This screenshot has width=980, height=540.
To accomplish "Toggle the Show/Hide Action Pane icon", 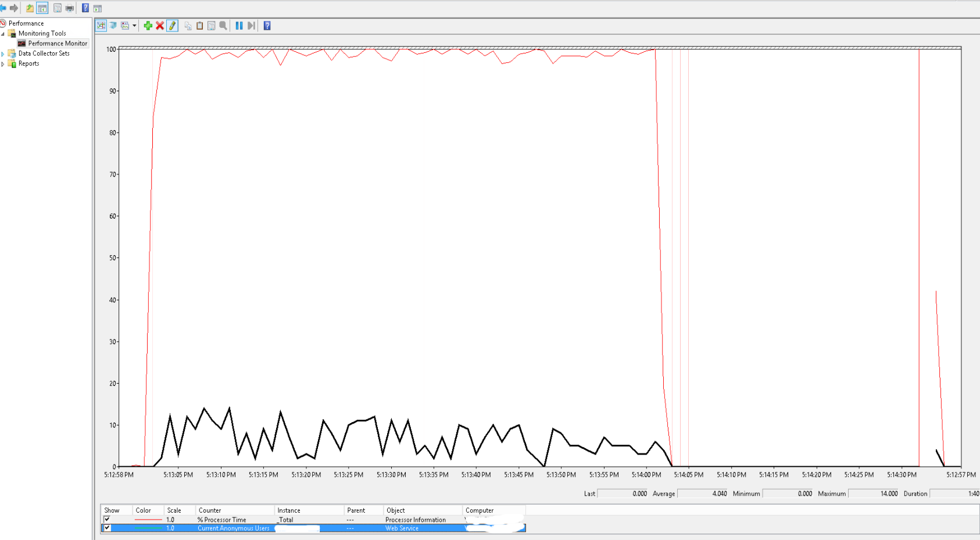I will tap(98, 8).
